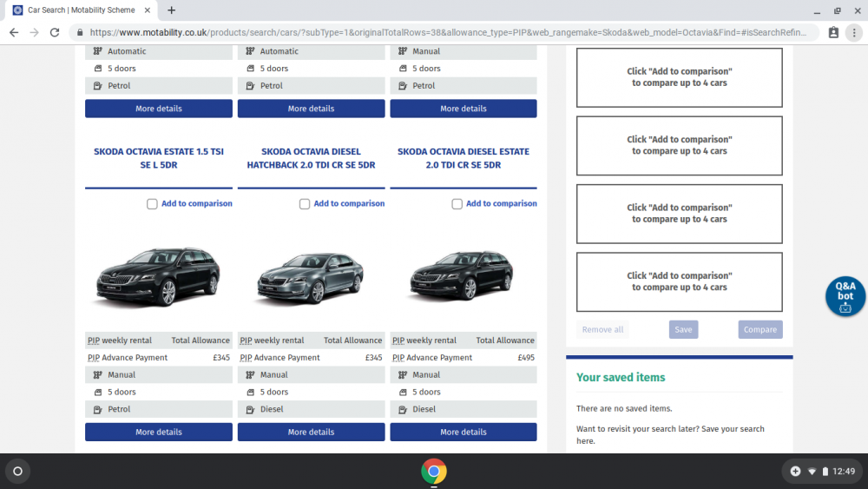Click fuel pump icon beside Petrol on Estate 1.5 TSI

pyautogui.click(x=98, y=409)
